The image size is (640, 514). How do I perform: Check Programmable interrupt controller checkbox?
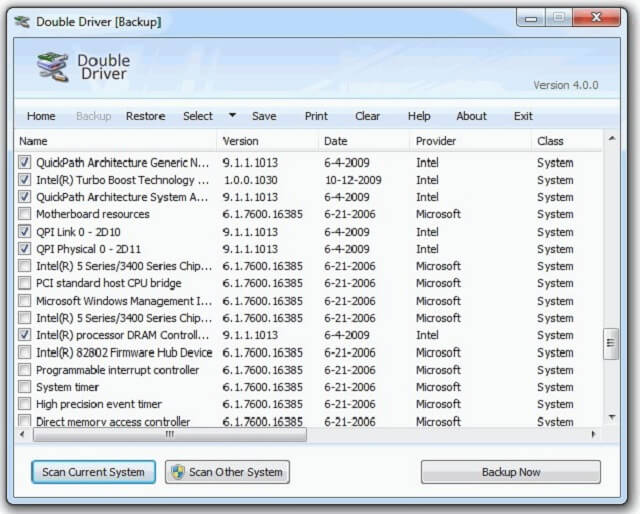24,370
